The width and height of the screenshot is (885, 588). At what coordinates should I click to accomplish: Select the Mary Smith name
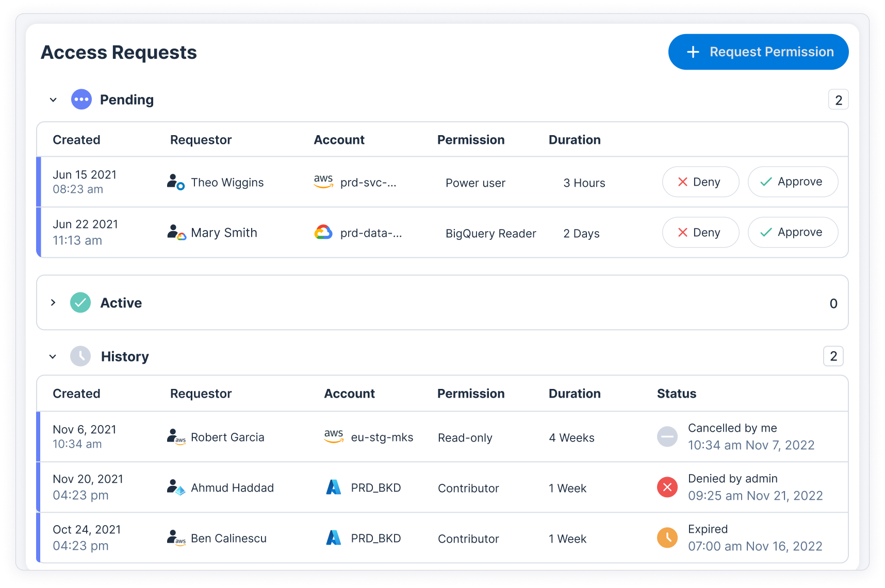point(224,233)
